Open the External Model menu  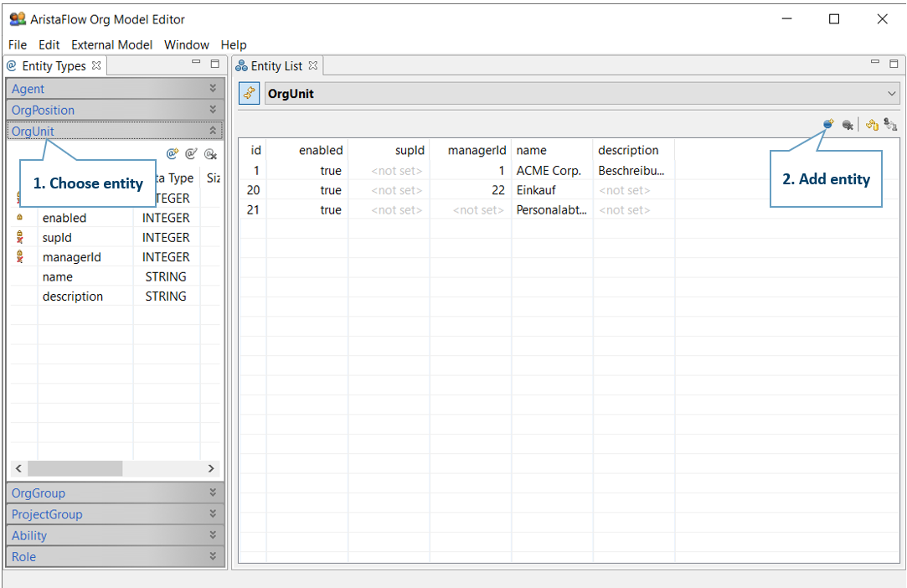(111, 44)
